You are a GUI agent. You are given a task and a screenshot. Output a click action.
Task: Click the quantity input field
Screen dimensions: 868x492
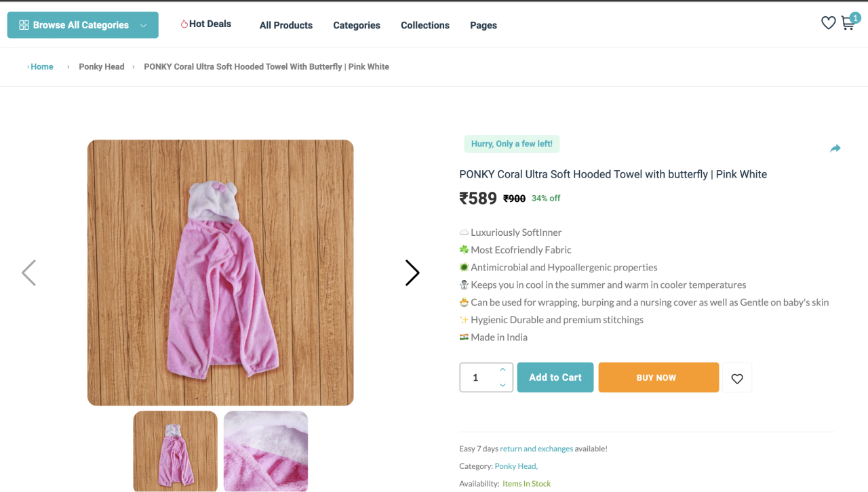(x=477, y=377)
